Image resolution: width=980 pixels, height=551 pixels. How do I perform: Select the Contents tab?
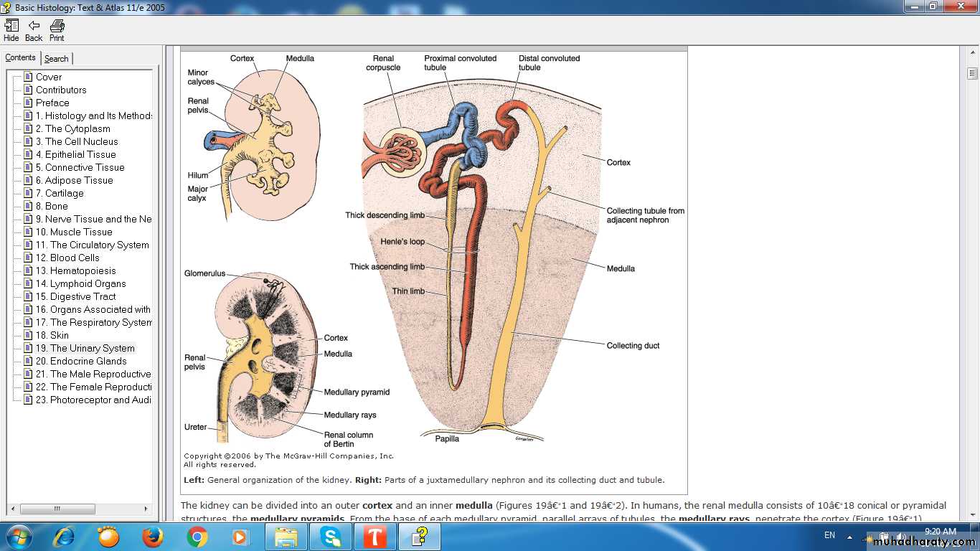(x=20, y=58)
